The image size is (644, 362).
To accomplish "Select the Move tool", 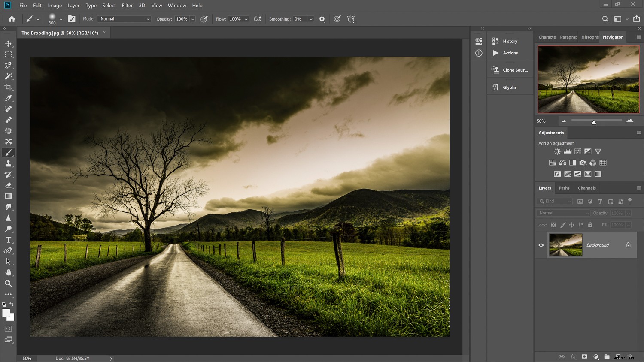I will coord(8,43).
